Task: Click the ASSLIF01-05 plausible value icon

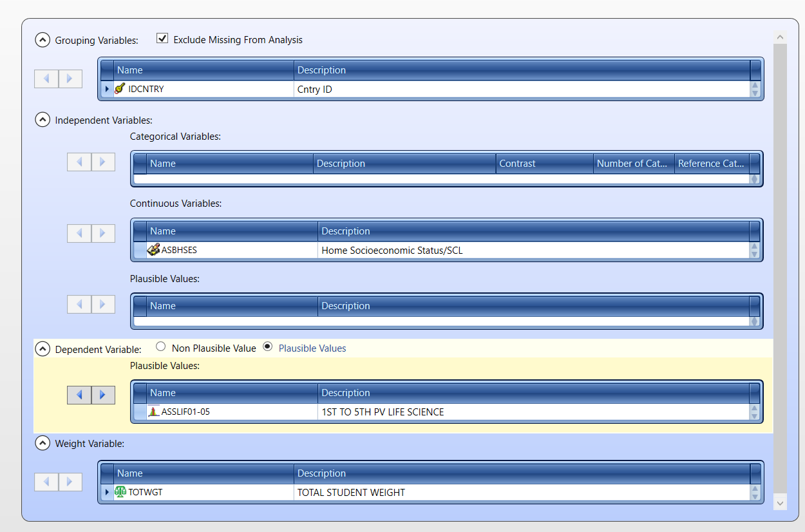Action: click(153, 412)
